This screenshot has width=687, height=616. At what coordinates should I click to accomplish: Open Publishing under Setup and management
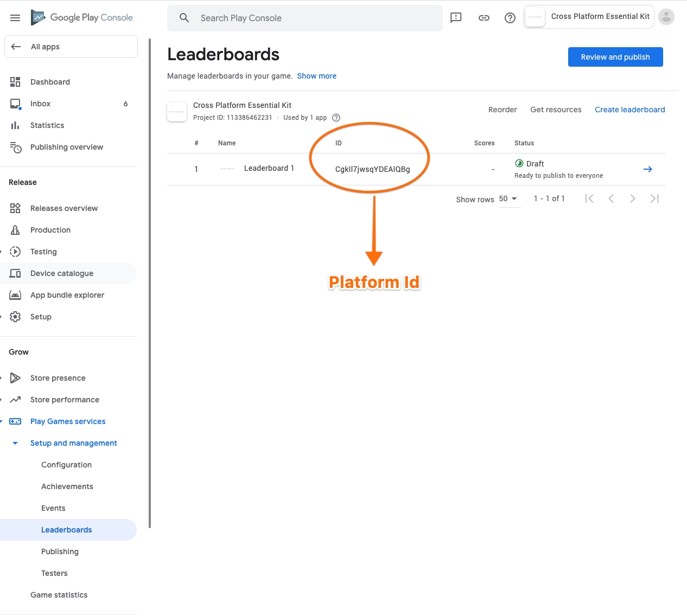pyautogui.click(x=60, y=551)
